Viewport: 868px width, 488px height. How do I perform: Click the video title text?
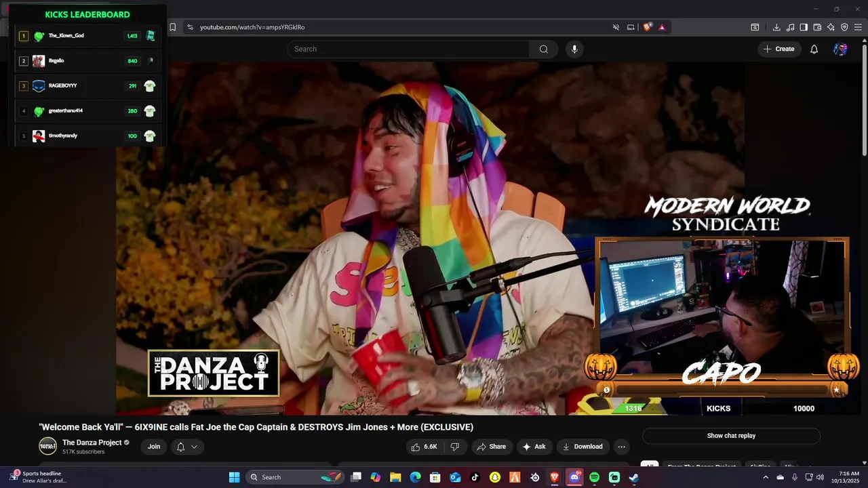tap(256, 427)
